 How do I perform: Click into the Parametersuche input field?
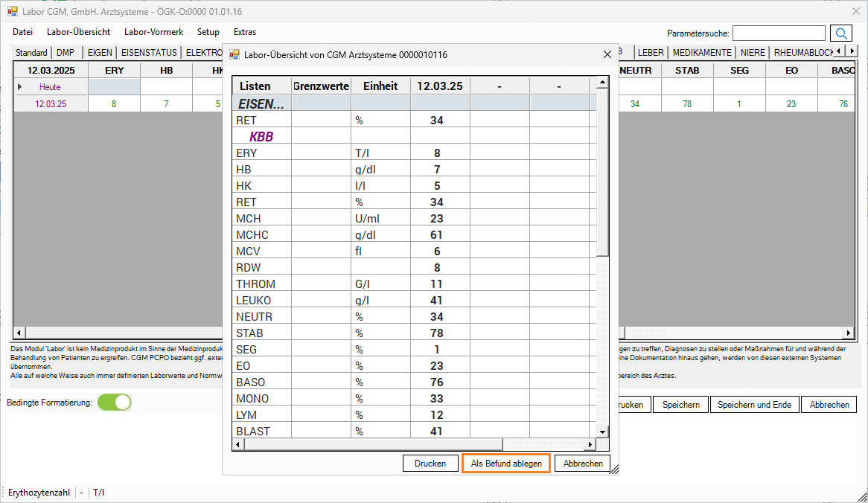coord(778,33)
